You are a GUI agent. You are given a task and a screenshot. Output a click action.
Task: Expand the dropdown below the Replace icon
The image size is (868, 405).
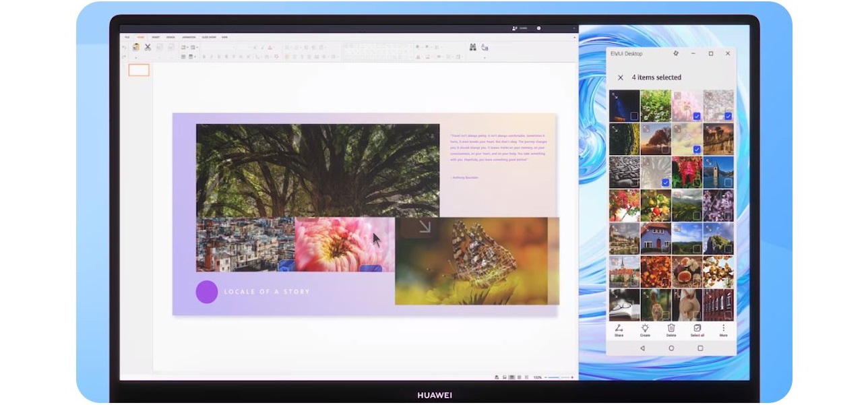[485, 58]
